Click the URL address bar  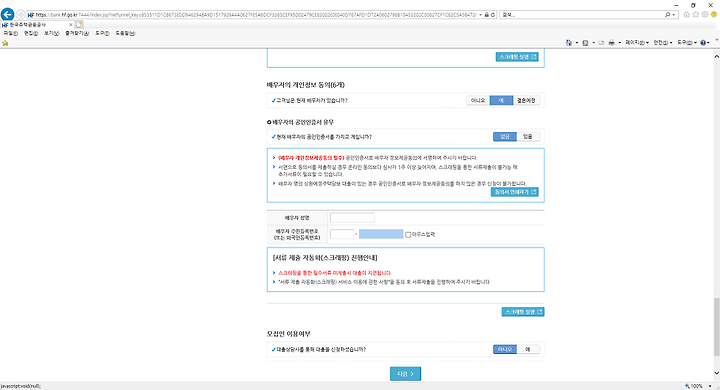(x=255, y=15)
